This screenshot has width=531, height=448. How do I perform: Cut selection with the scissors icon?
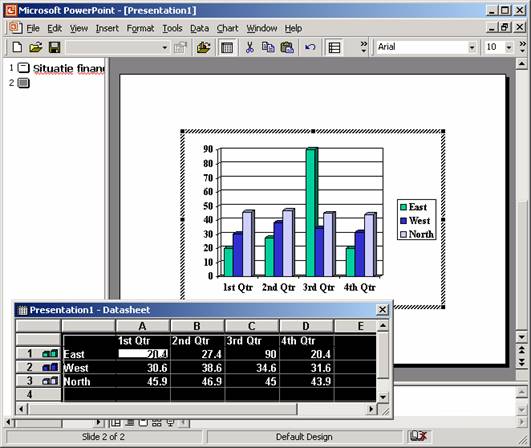click(250, 47)
